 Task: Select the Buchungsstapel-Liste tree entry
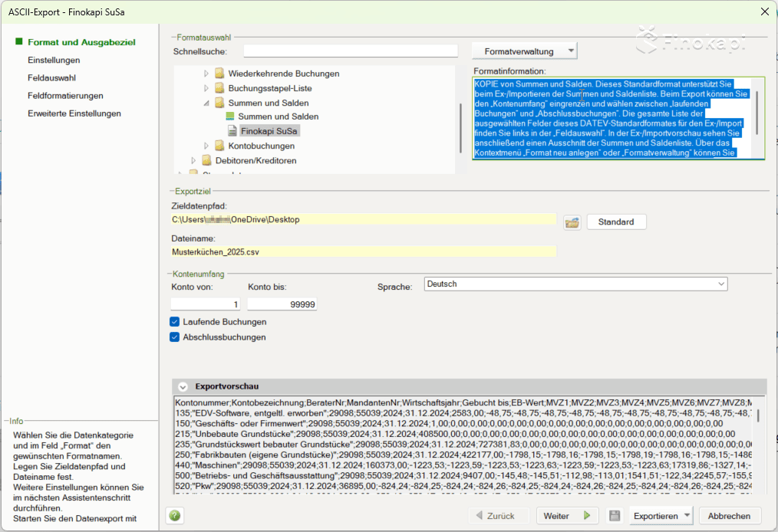coord(270,88)
